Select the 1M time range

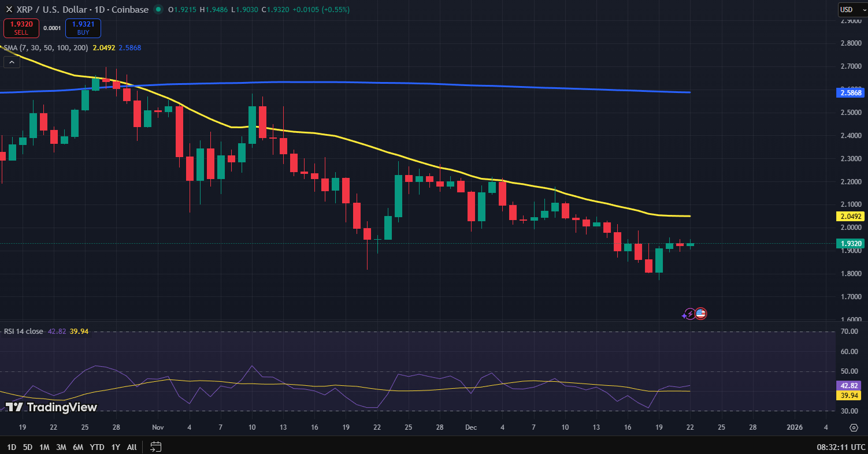tap(44, 447)
